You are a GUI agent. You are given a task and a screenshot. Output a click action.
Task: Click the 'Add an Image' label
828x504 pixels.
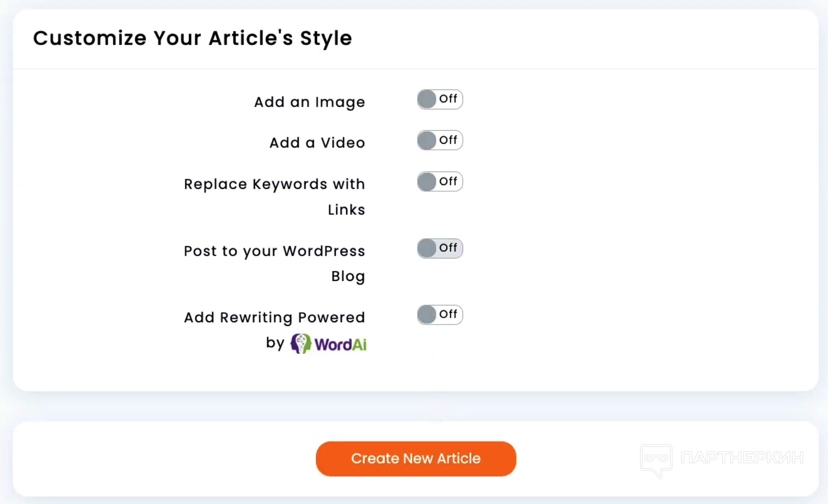[x=310, y=102]
